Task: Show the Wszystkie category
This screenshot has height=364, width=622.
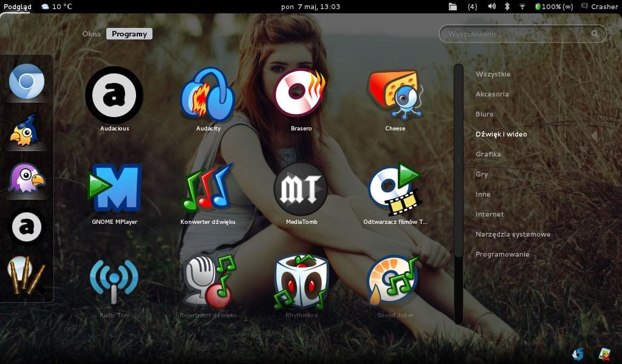Action: [x=493, y=74]
